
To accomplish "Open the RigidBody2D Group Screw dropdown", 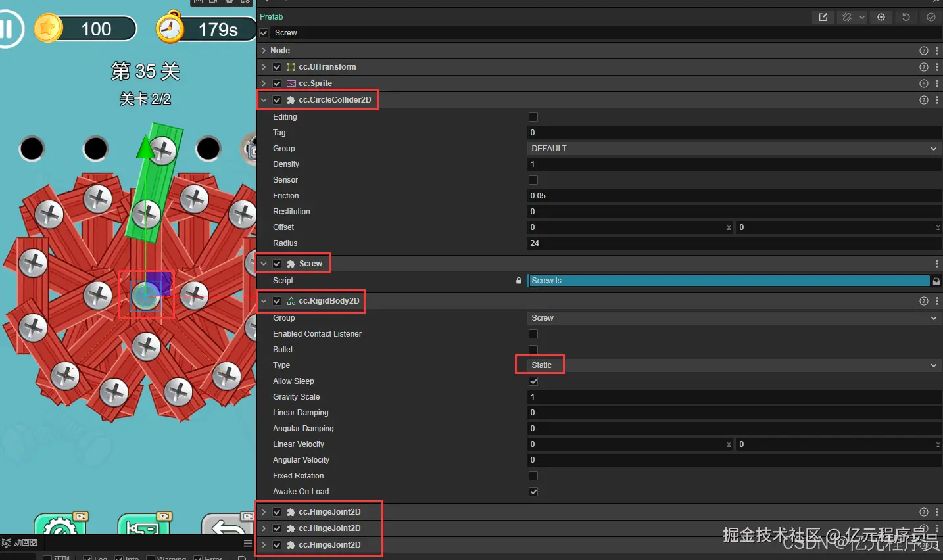I will [x=735, y=318].
